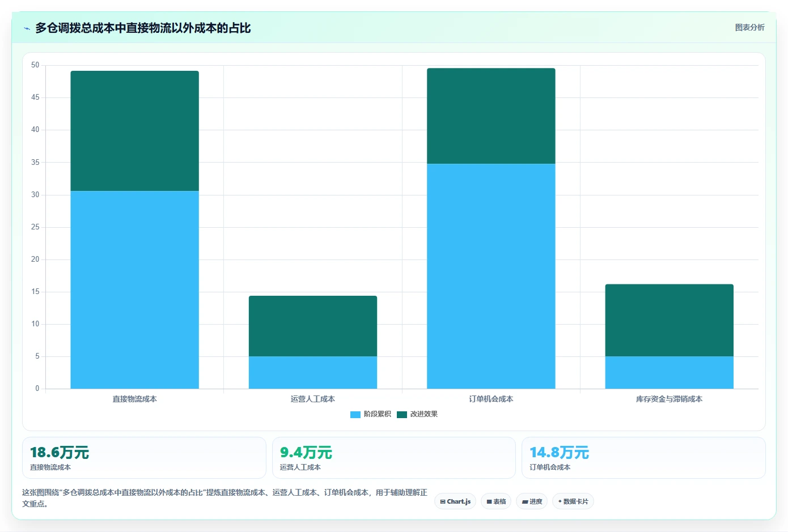788x532 pixels.
Task: Toggle the 阶段累积 legend color swatch
Action: [x=355, y=415]
